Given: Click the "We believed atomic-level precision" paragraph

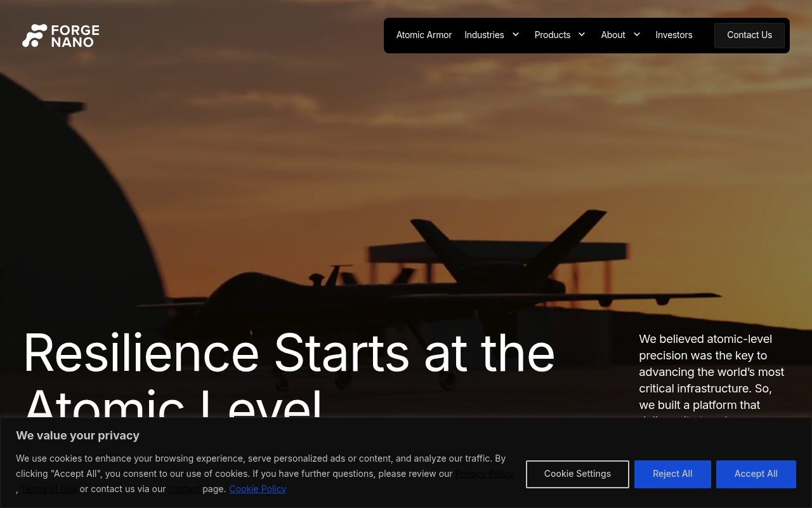Looking at the screenshot, I should coord(712,376).
